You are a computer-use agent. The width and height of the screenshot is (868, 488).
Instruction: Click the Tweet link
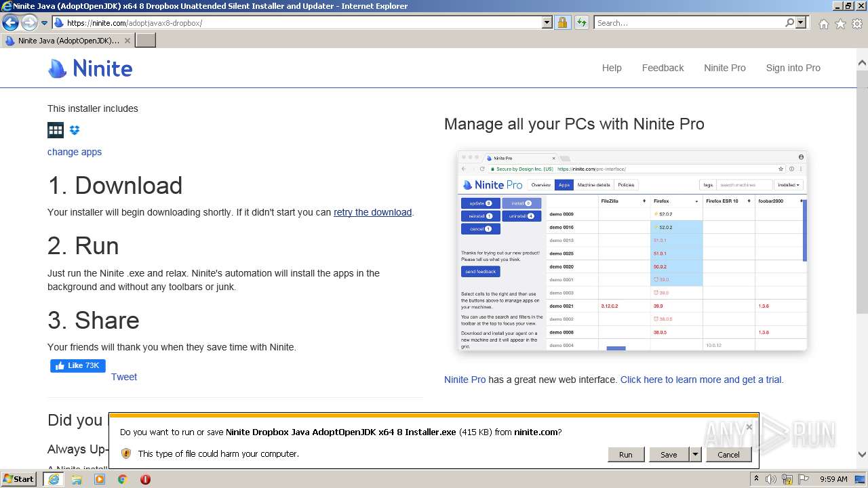(x=124, y=377)
